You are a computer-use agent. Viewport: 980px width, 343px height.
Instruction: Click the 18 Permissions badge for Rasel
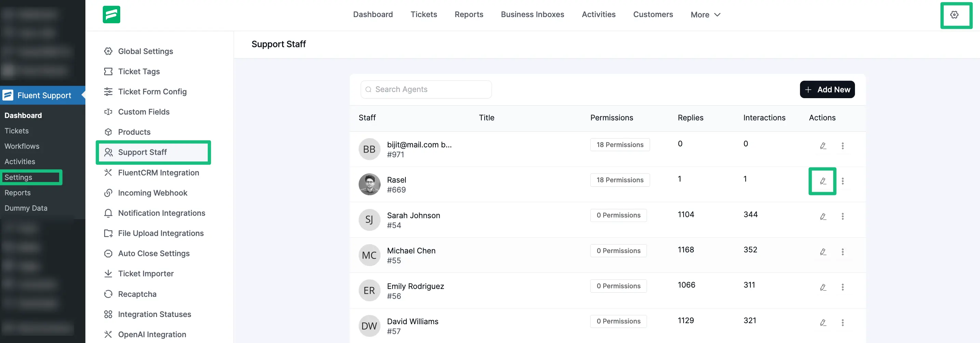click(619, 180)
